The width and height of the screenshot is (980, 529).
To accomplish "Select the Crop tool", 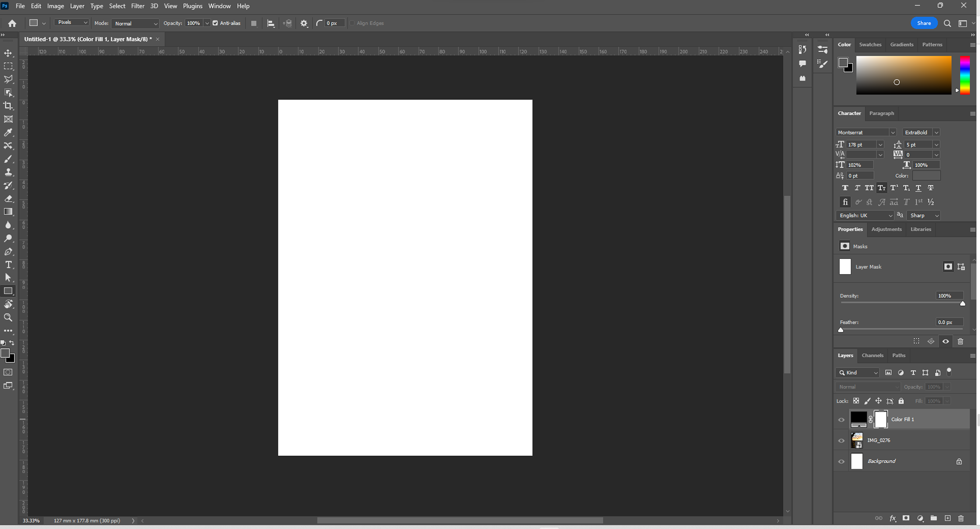I will pos(8,106).
